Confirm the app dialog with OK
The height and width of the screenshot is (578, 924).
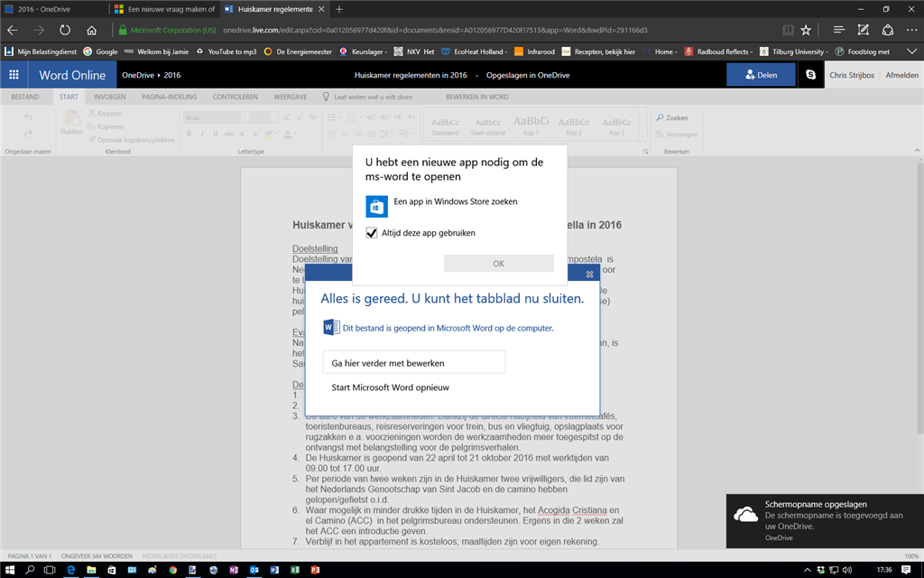(498, 264)
